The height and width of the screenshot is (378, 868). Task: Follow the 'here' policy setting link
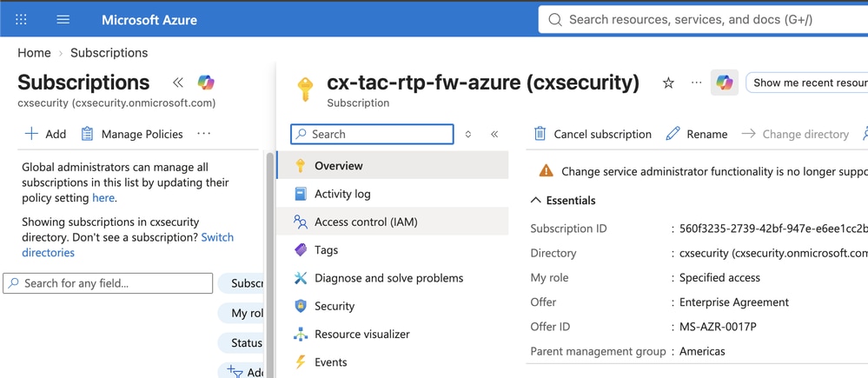pos(103,197)
